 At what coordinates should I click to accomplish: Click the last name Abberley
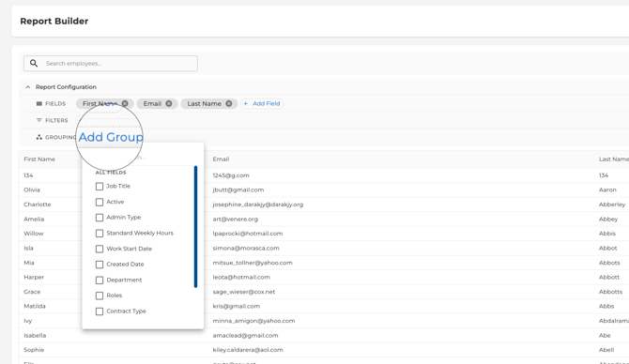[612, 205]
